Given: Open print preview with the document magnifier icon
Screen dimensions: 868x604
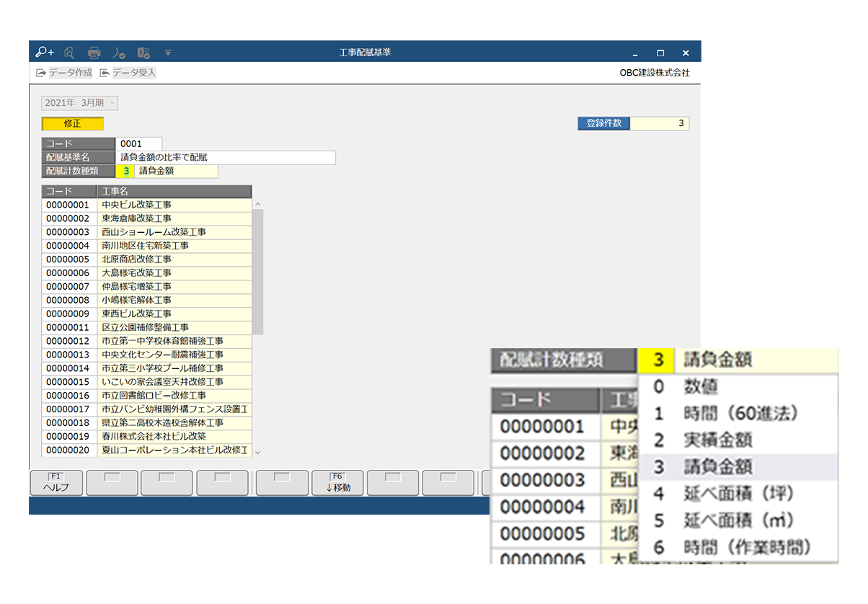Looking at the screenshot, I should (x=69, y=52).
